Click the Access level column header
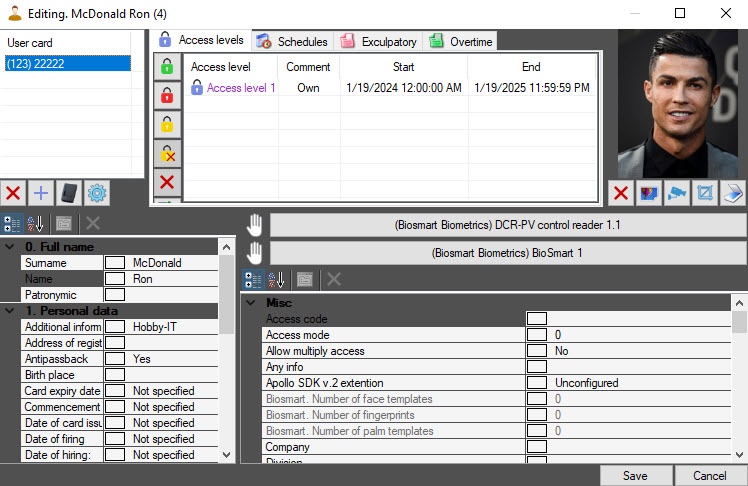748x486 pixels. (220, 67)
